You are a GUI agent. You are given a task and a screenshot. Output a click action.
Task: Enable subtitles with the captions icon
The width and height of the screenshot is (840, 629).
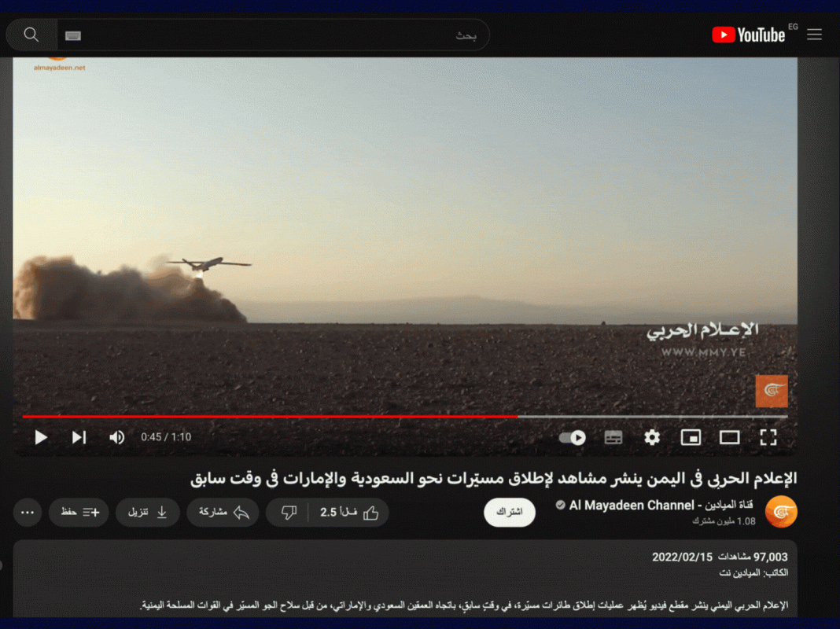[x=613, y=437]
